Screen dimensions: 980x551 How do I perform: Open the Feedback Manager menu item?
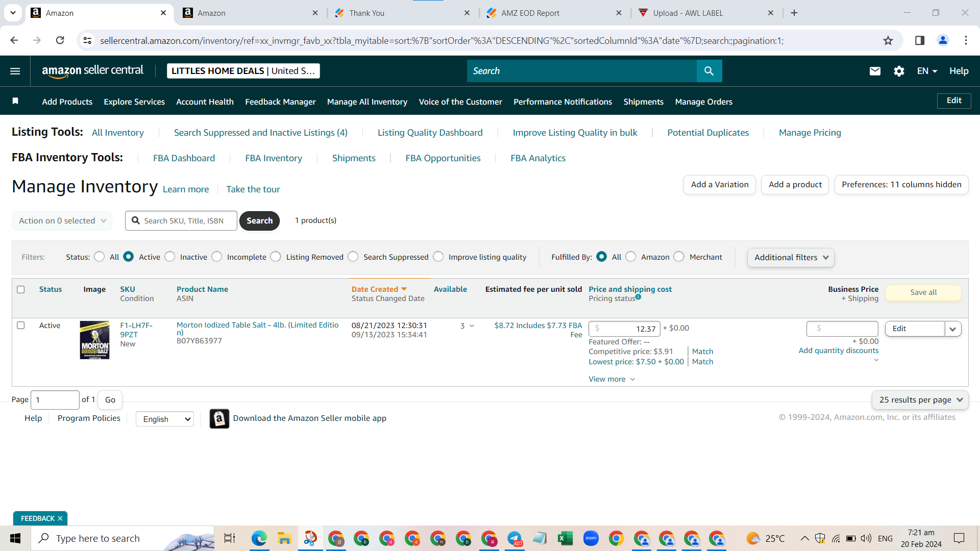(x=280, y=102)
